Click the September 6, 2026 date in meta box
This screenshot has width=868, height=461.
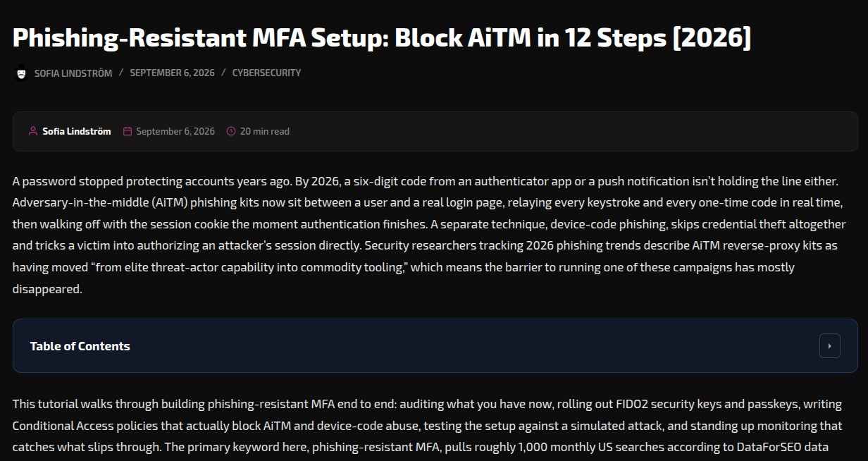[175, 131]
